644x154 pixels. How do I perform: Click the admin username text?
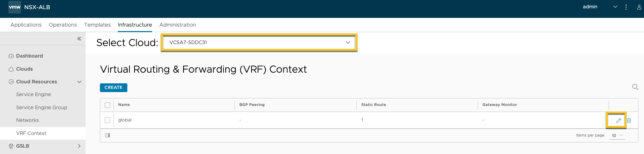point(590,7)
